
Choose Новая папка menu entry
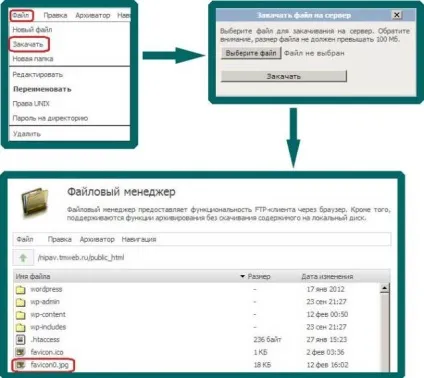click(x=33, y=59)
